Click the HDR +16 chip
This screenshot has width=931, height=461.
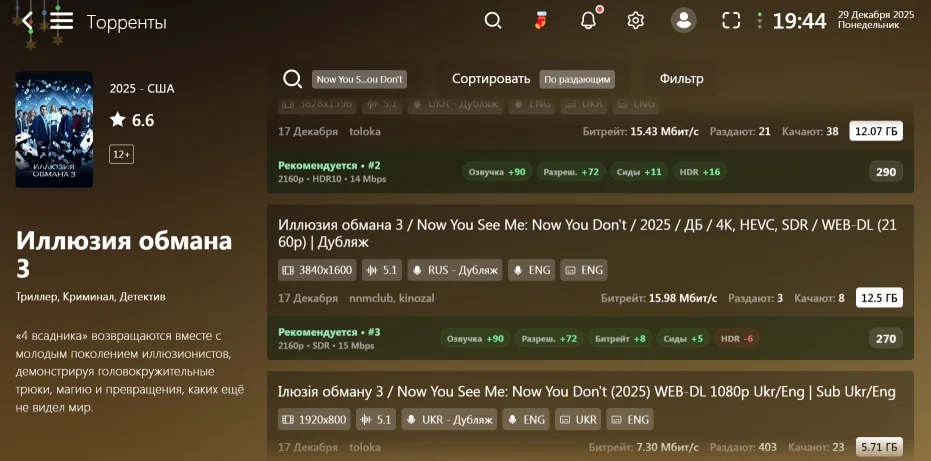699,172
